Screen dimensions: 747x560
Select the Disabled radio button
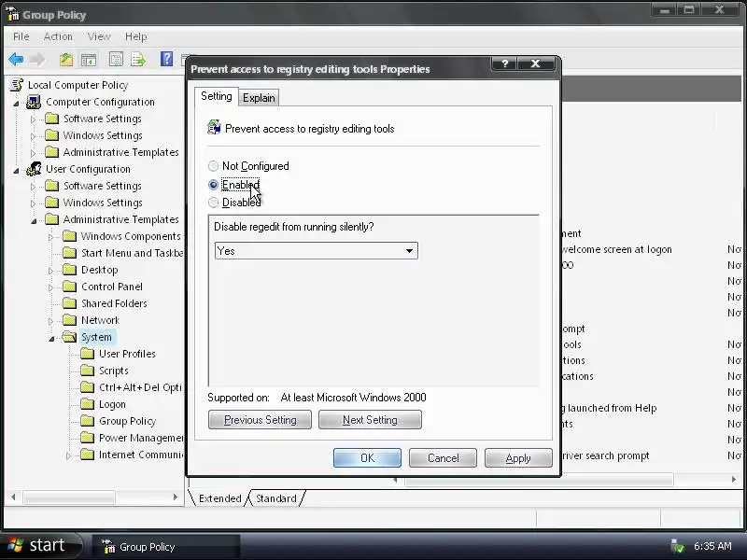tap(213, 203)
